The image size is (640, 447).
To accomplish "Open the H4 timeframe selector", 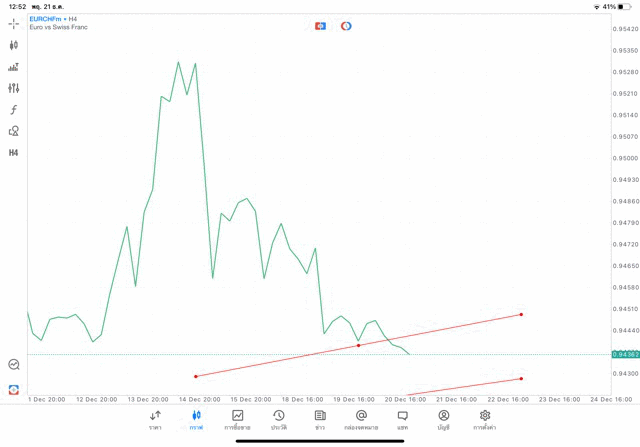I will (x=14, y=153).
